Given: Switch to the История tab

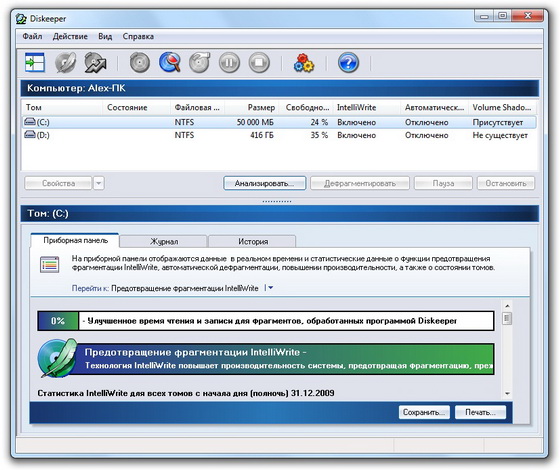Looking at the screenshot, I should pos(252,241).
